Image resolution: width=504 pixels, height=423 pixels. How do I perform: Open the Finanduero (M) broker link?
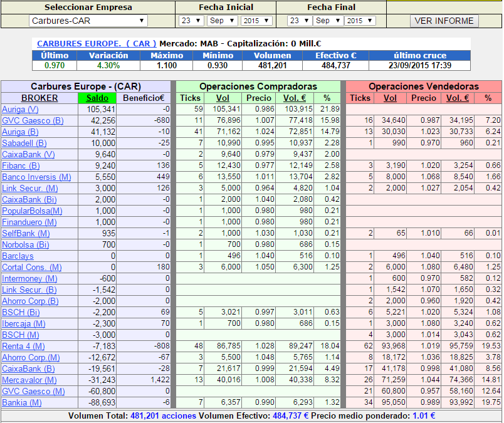pyautogui.click(x=29, y=222)
